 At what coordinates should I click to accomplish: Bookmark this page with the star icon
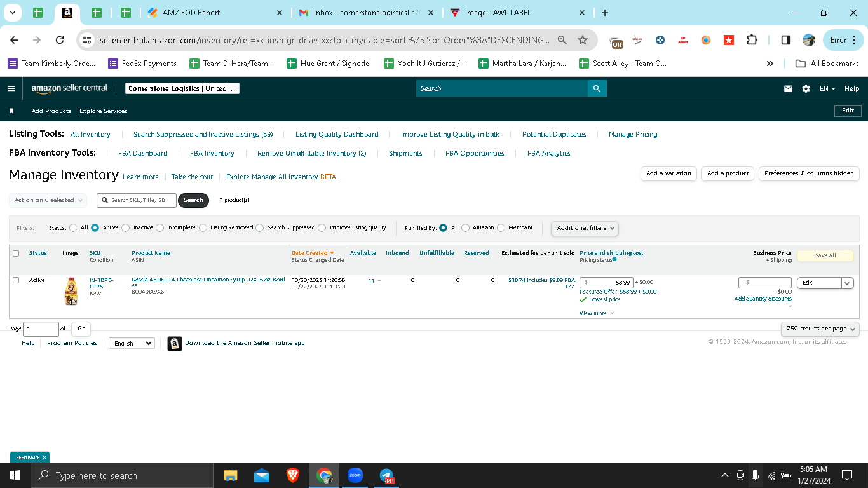tap(583, 40)
